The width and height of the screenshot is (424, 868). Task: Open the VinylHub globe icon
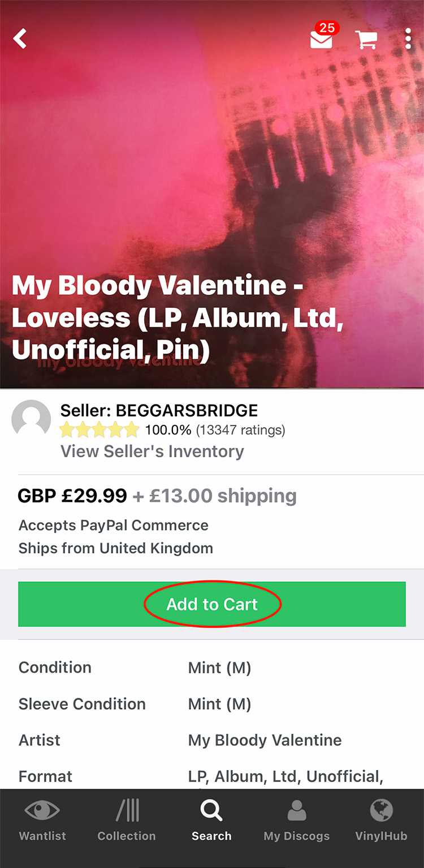coord(381,811)
